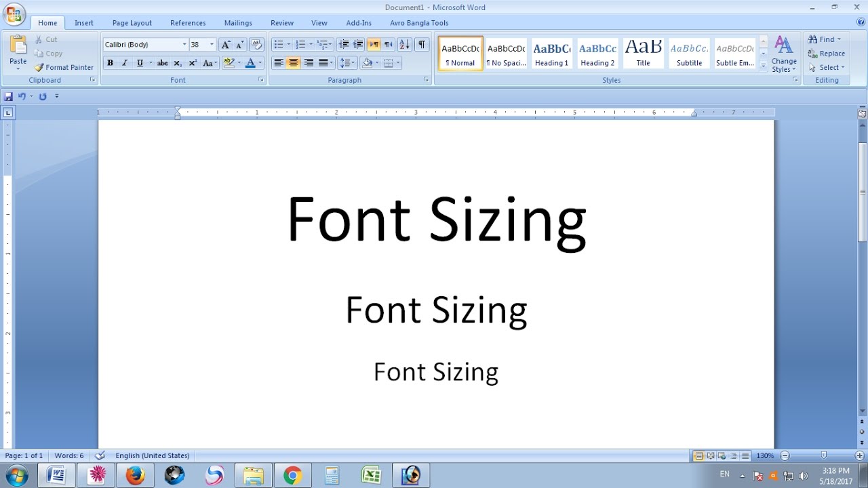Expand the Calibri (Body) font name list
The width and height of the screenshot is (868, 488).
pos(184,45)
